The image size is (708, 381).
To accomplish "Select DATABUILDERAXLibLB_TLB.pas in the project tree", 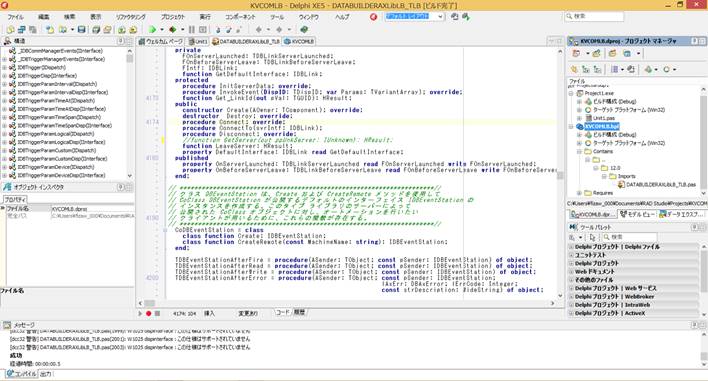I will click(x=661, y=185).
